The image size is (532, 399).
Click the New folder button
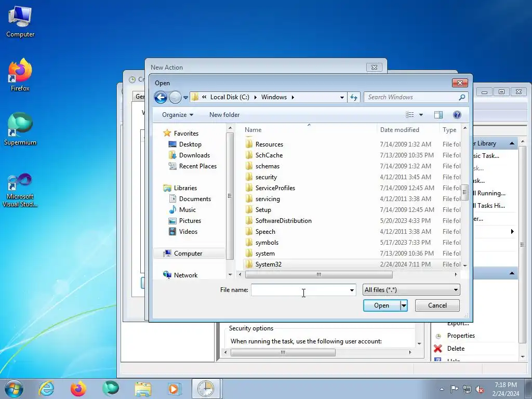[224, 115]
